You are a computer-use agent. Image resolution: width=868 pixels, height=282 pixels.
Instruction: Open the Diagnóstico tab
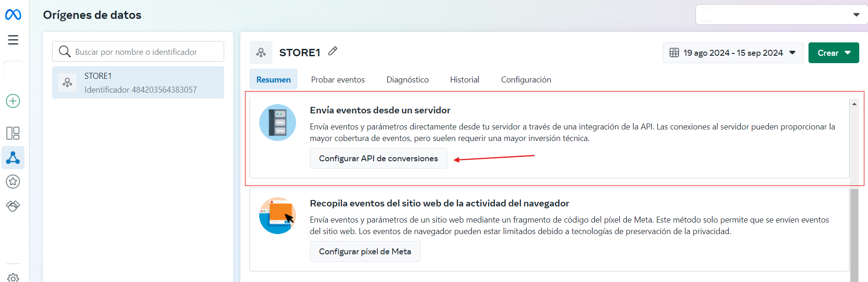point(408,80)
